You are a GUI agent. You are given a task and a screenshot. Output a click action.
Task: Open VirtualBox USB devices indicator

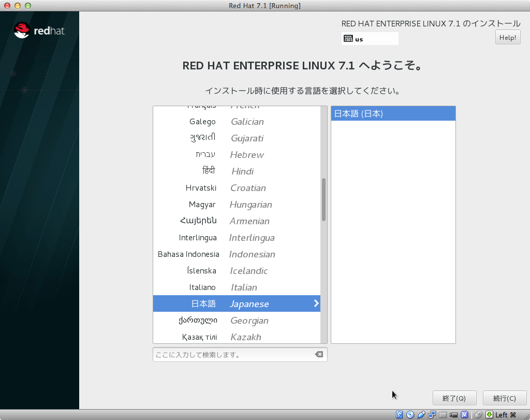(421, 415)
